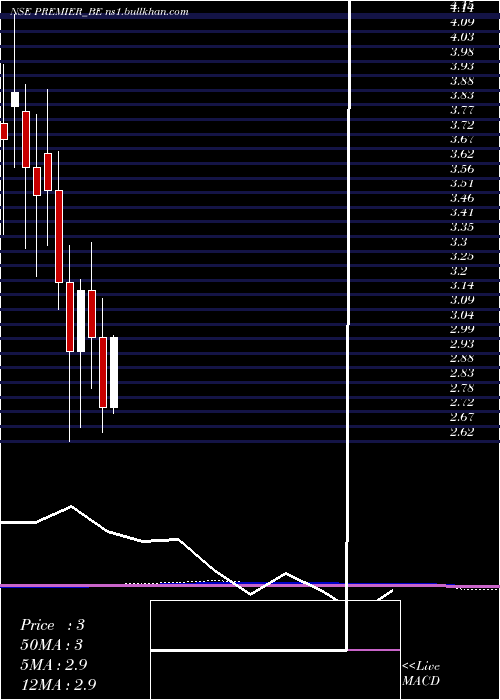Screen dimensions: 500x700
Task: Click the 2.62 price axis label
Action: 462,432
